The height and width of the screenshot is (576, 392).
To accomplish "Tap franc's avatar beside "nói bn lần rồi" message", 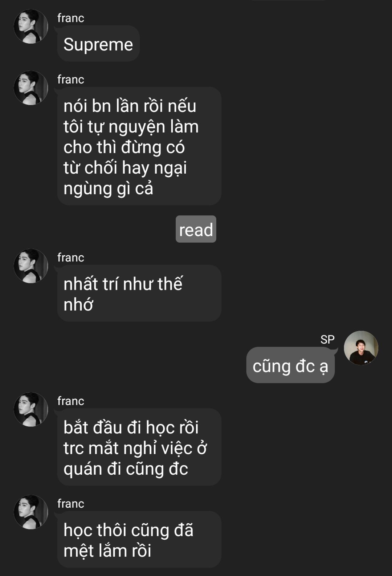I will pyautogui.click(x=31, y=88).
